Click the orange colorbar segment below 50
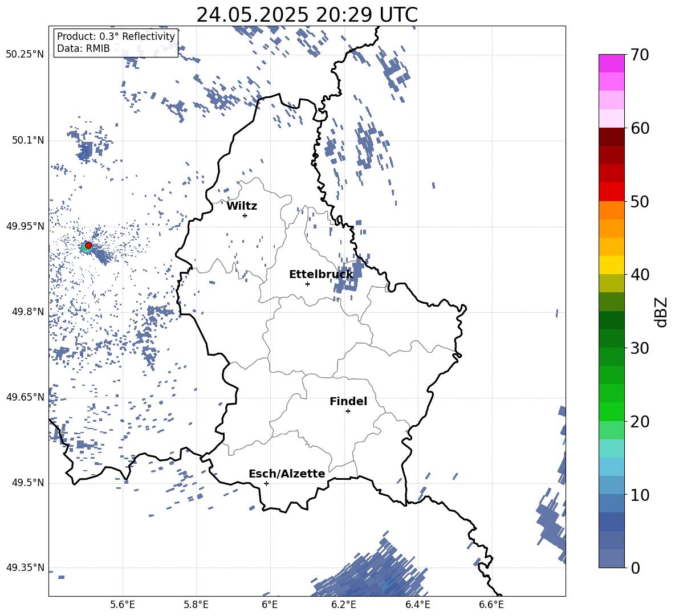675x616 pixels. [x=612, y=210]
